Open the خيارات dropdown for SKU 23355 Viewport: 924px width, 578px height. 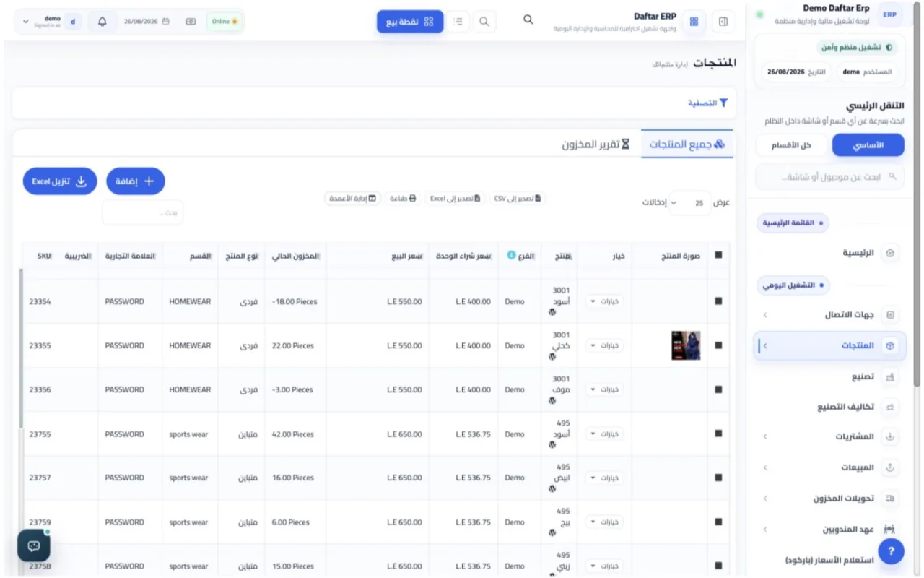(x=604, y=345)
